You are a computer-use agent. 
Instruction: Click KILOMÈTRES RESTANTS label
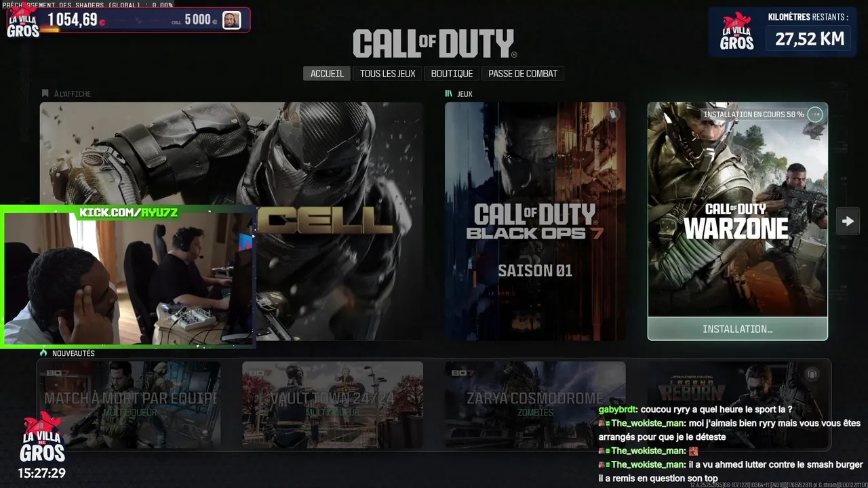tap(808, 17)
